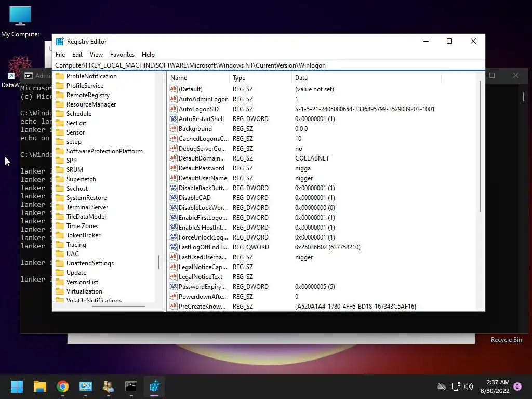The width and height of the screenshot is (532, 399).
Task: Select the VersionsList key
Action: (83, 282)
